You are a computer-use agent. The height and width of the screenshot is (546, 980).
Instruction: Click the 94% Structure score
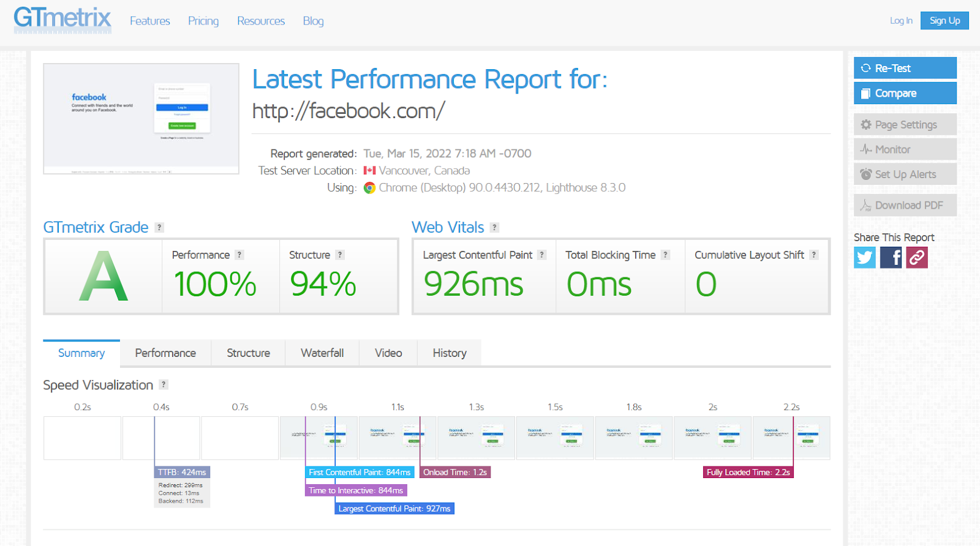click(323, 284)
